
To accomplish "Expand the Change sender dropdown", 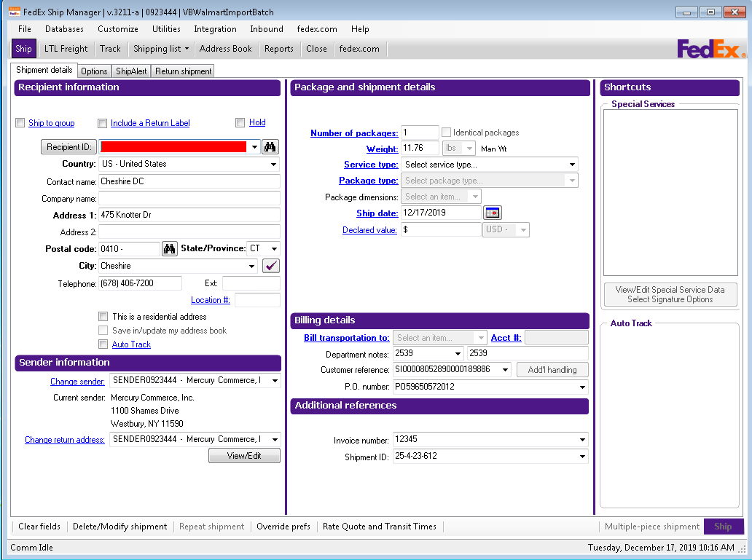I will 275,380.
